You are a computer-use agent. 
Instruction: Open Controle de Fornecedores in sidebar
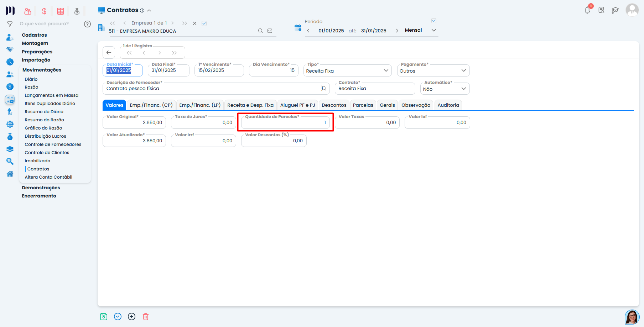tap(53, 144)
